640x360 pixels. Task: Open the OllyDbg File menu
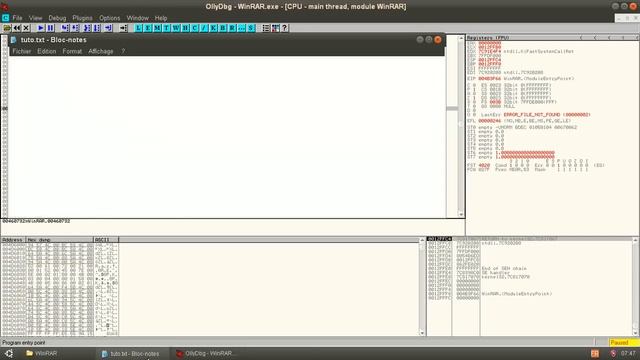(17, 18)
